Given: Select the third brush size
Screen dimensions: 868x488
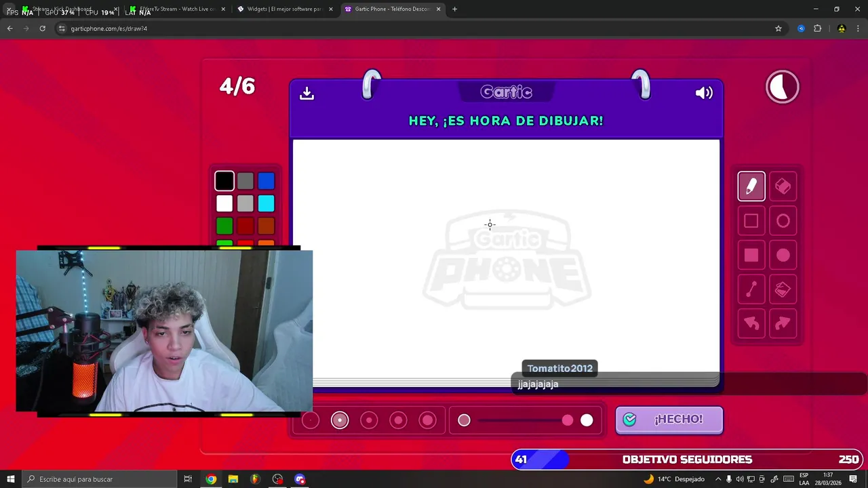Looking at the screenshot, I should click(369, 420).
